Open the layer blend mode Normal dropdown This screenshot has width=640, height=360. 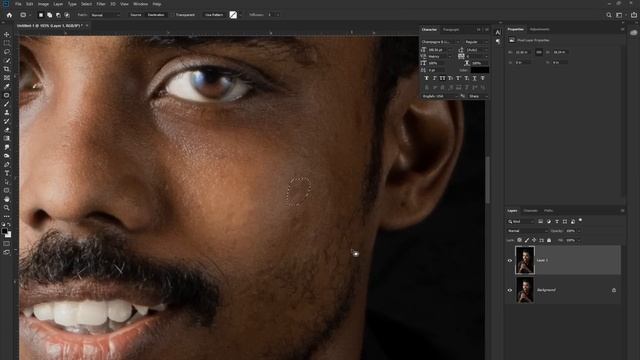pyautogui.click(x=527, y=231)
